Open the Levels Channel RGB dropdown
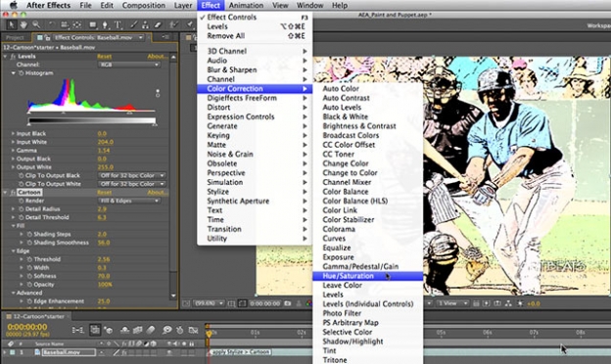611x364 pixels. pyautogui.click(x=129, y=65)
